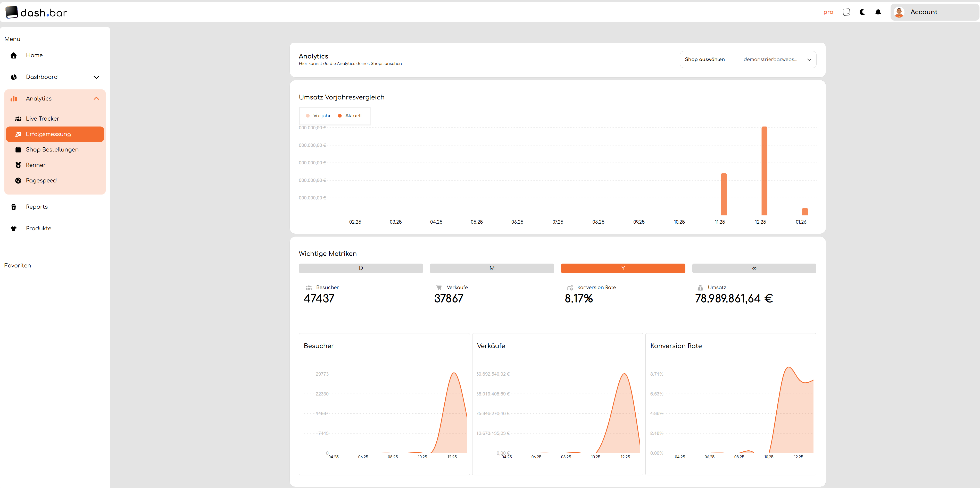The height and width of the screenshot is (488, 980).
Task: Click the dark mode moon icon
Action: click(862, 12)
